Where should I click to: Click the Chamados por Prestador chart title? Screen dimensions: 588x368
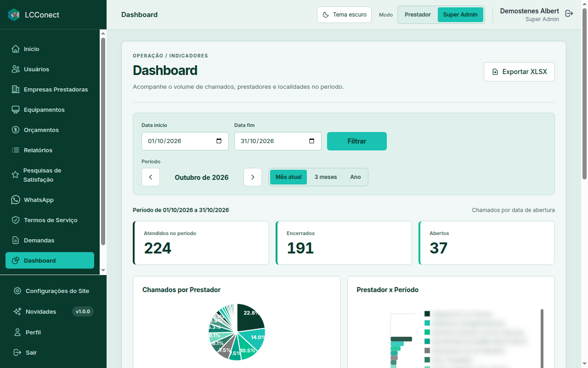(181, 290)
